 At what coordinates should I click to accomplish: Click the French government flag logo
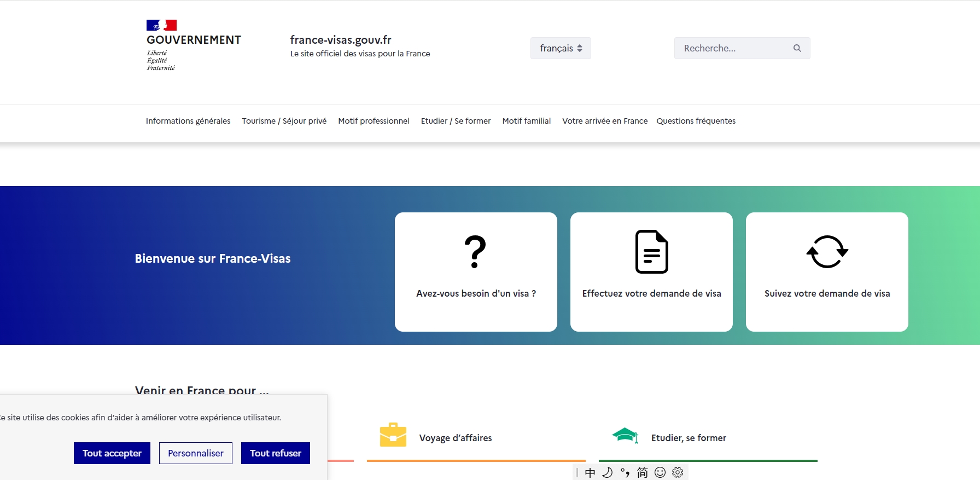[161, 25]
